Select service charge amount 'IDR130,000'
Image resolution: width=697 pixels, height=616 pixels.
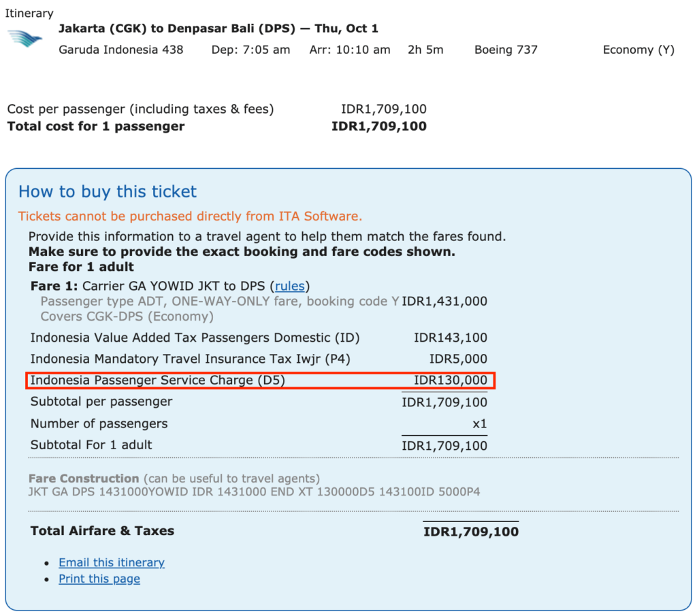click(x=451, y=380)
